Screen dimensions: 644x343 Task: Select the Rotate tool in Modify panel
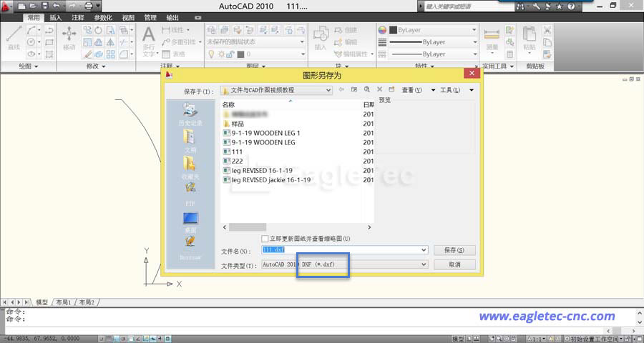(99, 30)
